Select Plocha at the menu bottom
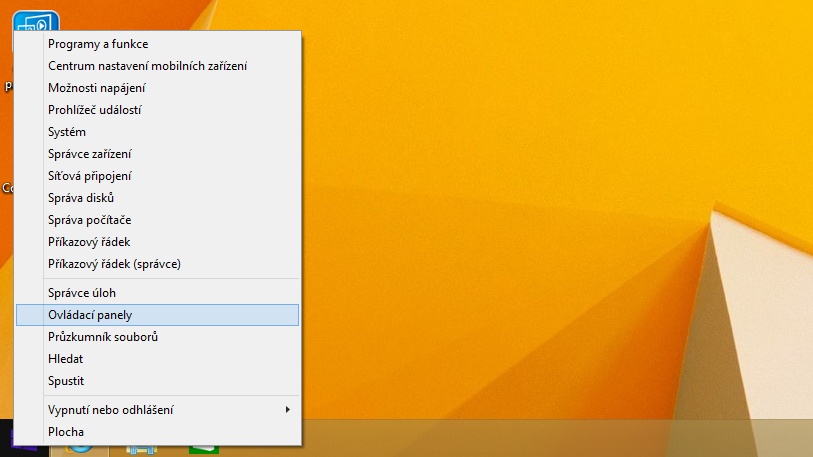The image size is (813, 457). tap(66, 432)
